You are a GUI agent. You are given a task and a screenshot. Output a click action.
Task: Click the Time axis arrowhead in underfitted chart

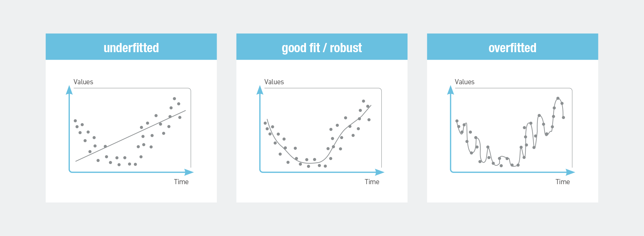189,172
